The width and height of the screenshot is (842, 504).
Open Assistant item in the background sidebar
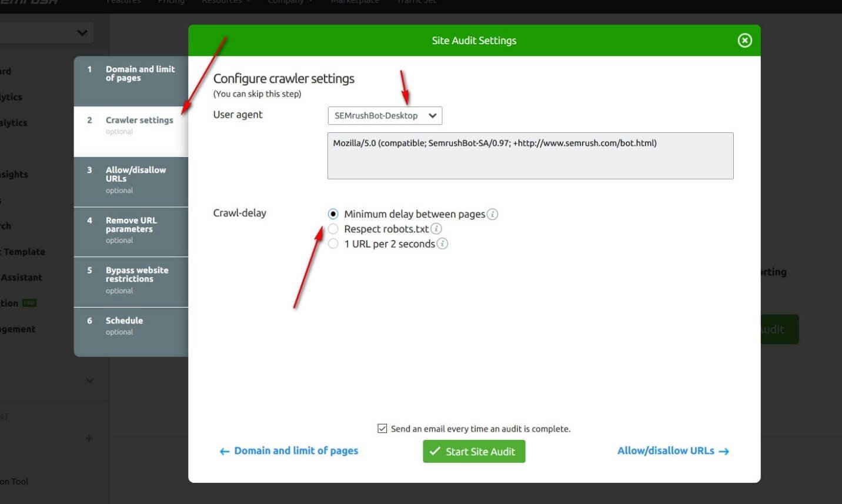[x=21, y=278]
